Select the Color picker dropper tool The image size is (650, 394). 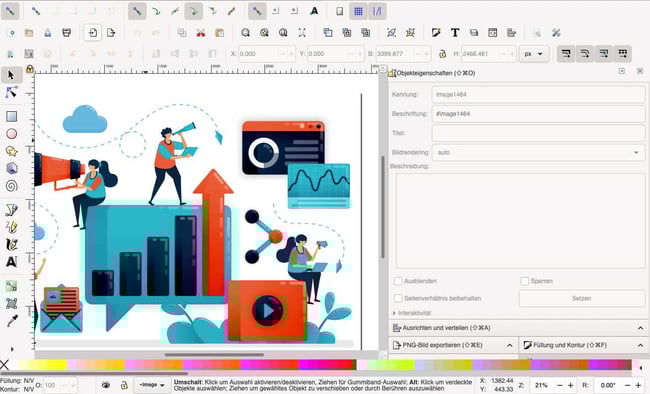(11, 321)
